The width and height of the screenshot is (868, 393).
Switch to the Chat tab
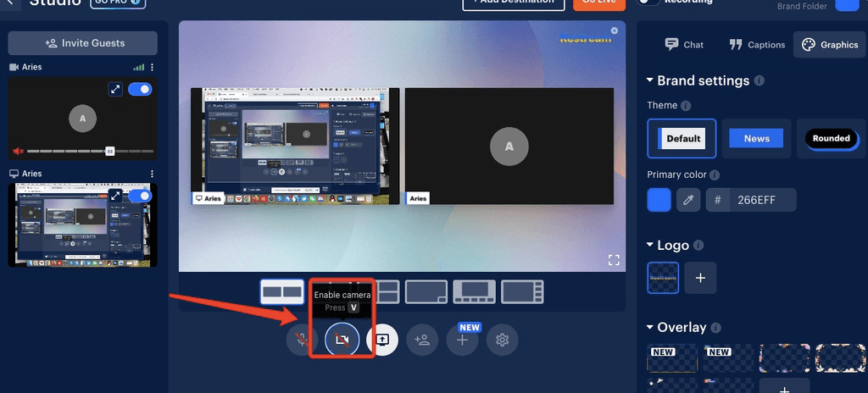click(x=684, y=45)
